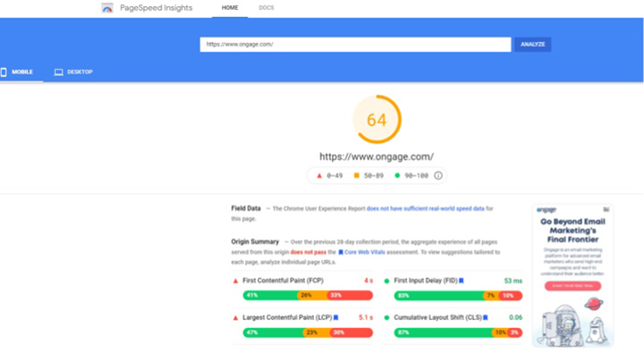Open the score legend info icon
This screenshot has height=361, width=644.
click(438, 176)
